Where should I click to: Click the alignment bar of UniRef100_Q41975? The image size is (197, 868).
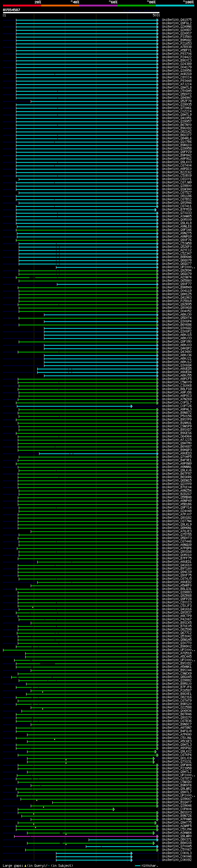tap(87, 20)
